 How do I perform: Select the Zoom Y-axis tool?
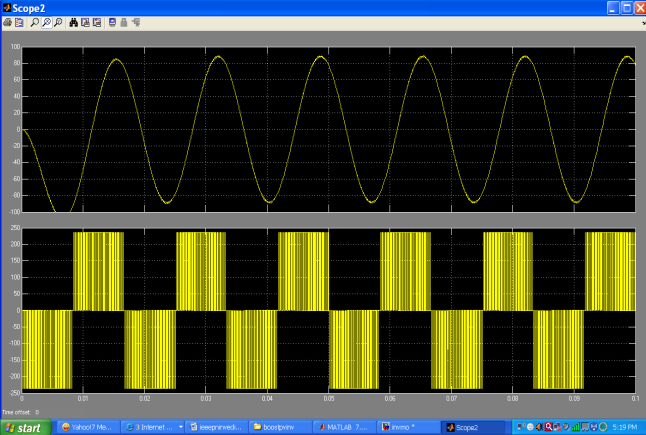[x=57, y=21]
